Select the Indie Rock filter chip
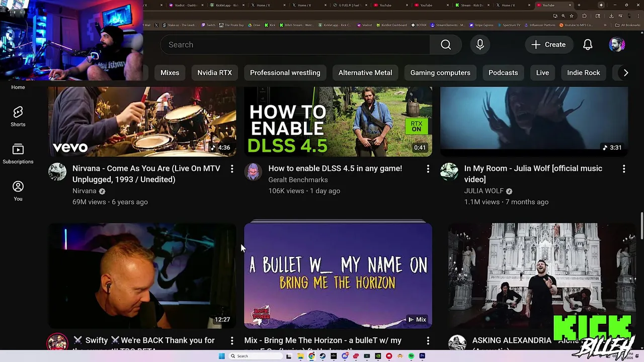Screen dimensions: 644x362 tap(584, 73)
